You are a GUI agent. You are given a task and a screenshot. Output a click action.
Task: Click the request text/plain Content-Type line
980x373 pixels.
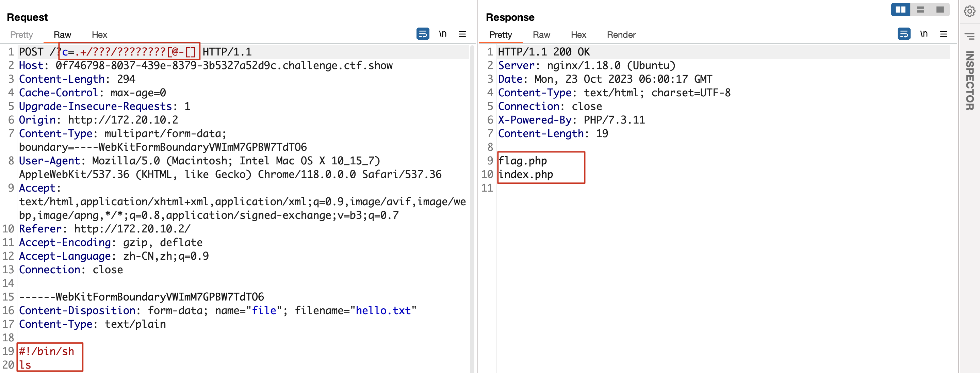pos(93,325)
